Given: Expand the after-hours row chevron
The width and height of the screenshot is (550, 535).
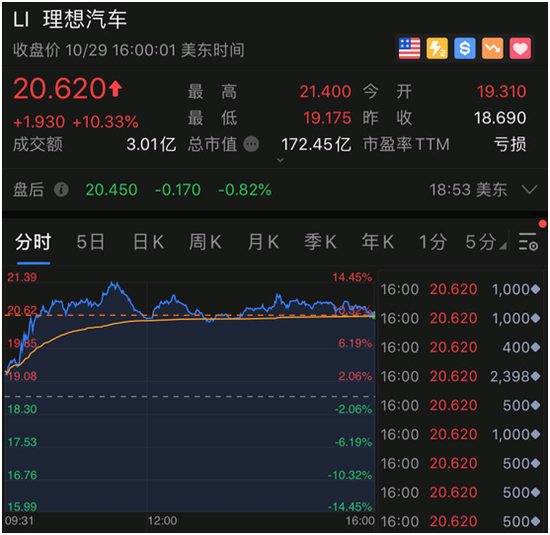Looking at the screenshot, I should (x=529, y=190).
